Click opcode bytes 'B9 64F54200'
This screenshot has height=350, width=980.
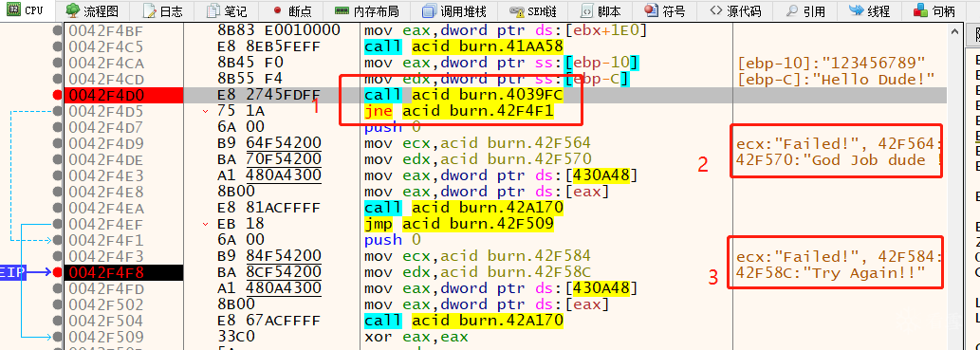(268, 143)
